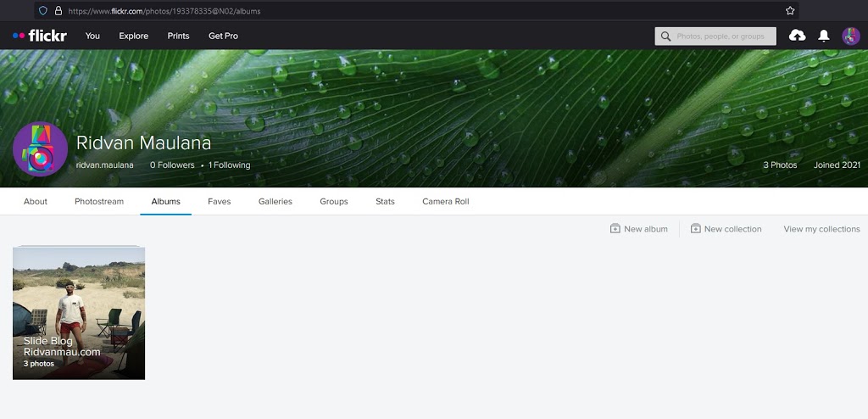Switch to the Camera Roll tab
Viewport: 868px width, 419px height.
click(446, 201)
